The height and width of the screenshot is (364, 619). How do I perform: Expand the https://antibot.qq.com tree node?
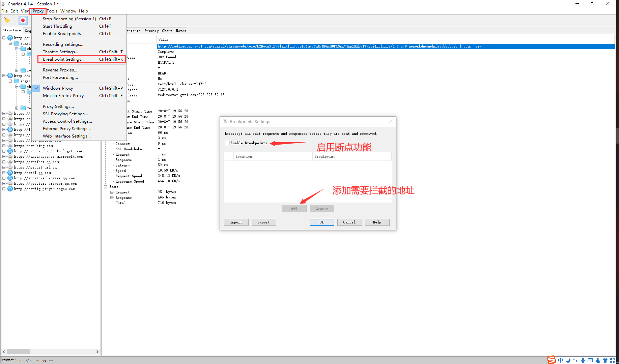pos(4,162)
